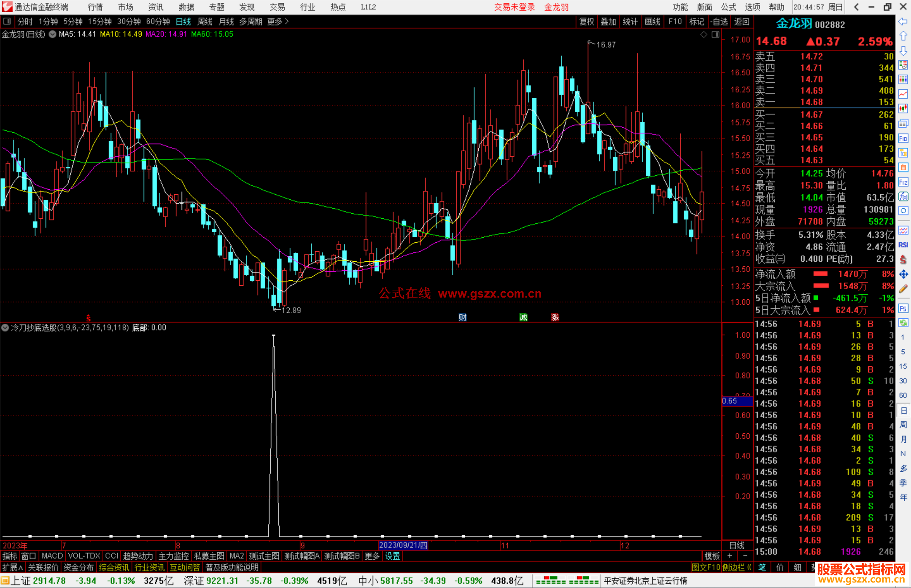
Task: Toggle the round button beside 冷刀抄底选股
Action: [x=5, y=328]
